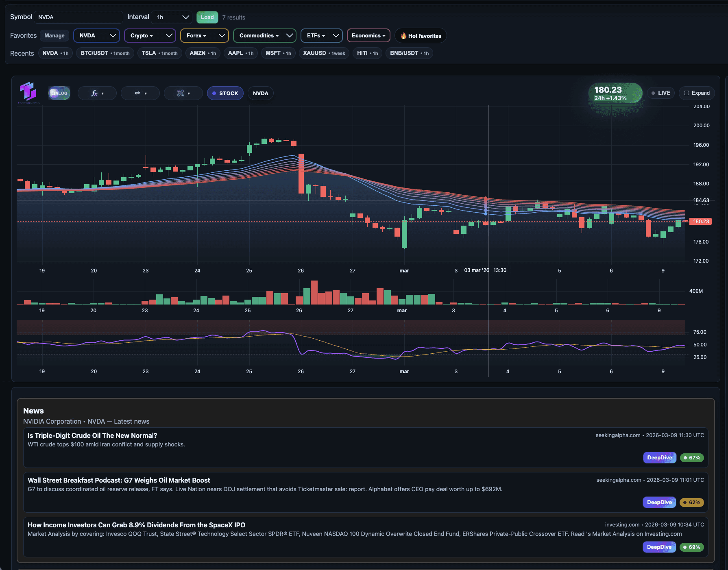
Task: Click the NVDA chart symbol pill
Action: point(261,93)
